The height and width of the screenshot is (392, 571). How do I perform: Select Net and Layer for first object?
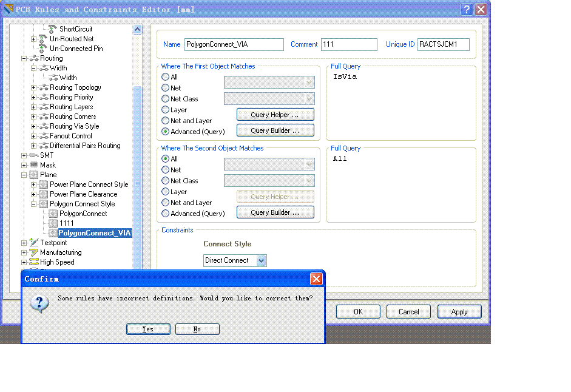click(165, 121)
